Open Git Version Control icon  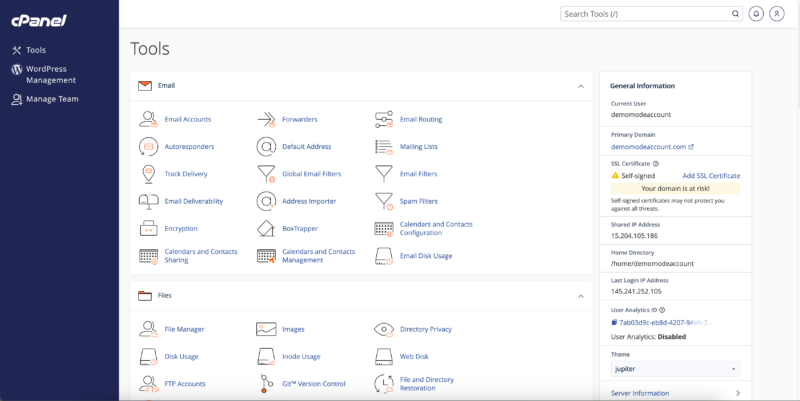click(x=266, y=384)
